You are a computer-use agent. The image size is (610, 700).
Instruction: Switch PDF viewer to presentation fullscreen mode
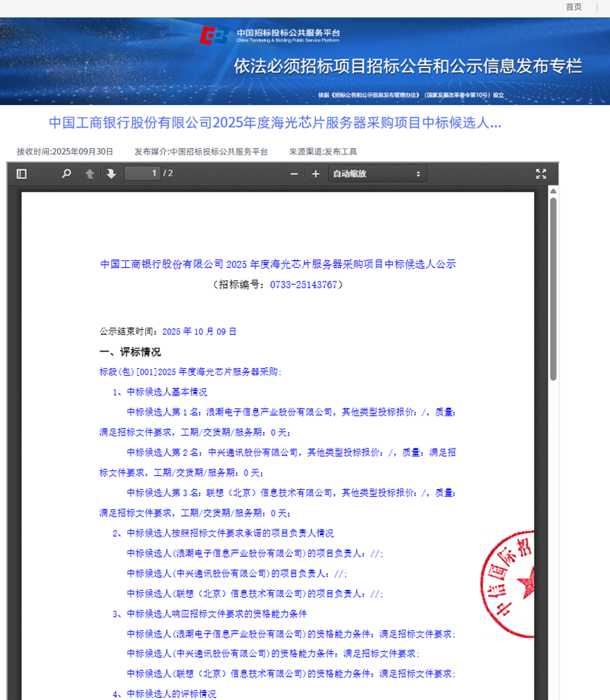(541, 174)
